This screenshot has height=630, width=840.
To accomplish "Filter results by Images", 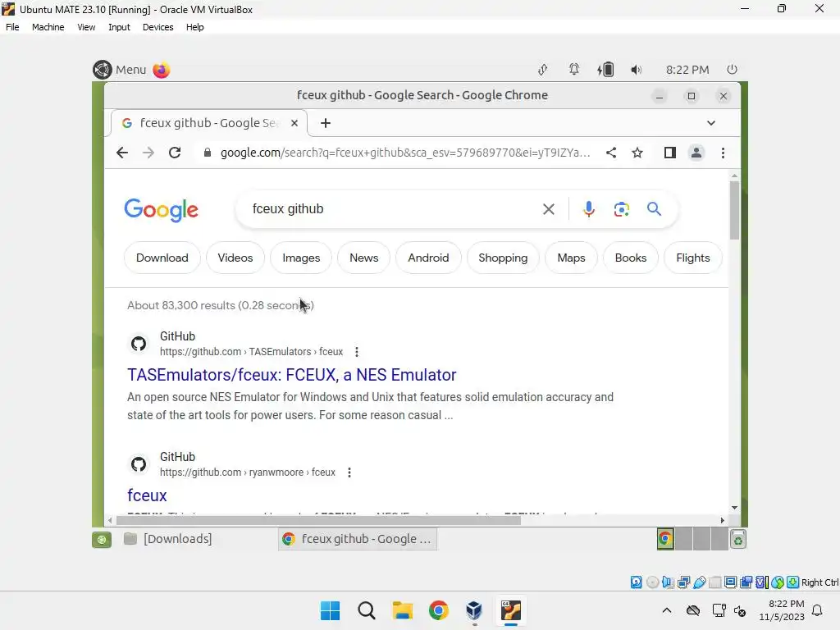I will click(301, 258).
